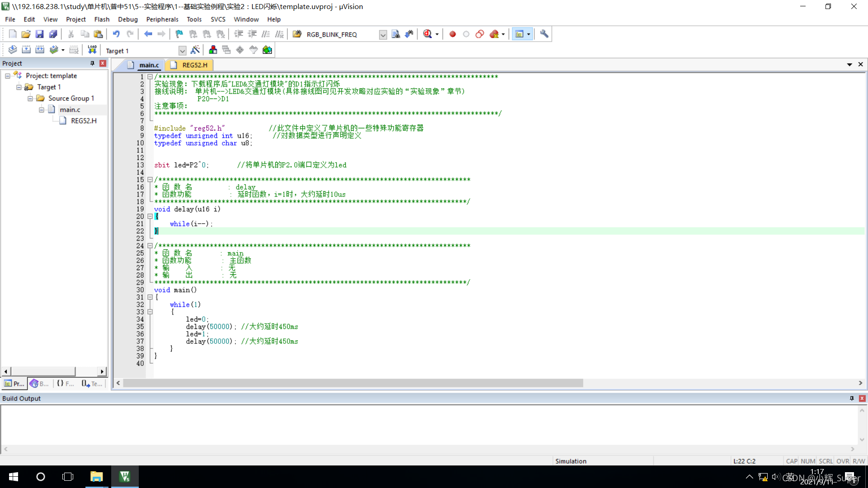
Task: Select REG52.H in project tree
Action: 84,121
